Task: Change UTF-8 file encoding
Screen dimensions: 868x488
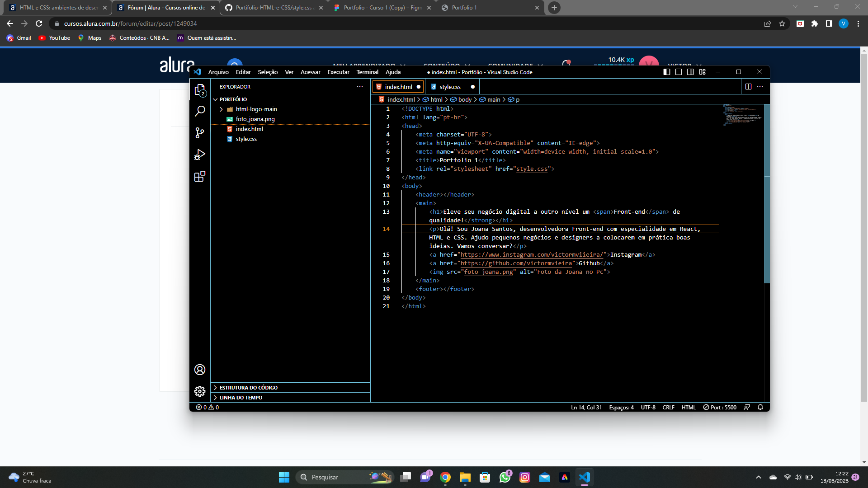Action: point(648,408)
